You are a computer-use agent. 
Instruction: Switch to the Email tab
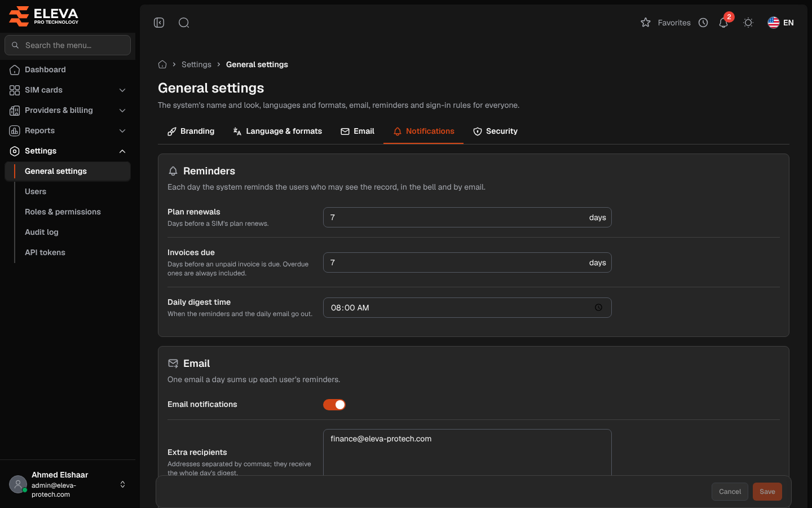pos(358,131)
